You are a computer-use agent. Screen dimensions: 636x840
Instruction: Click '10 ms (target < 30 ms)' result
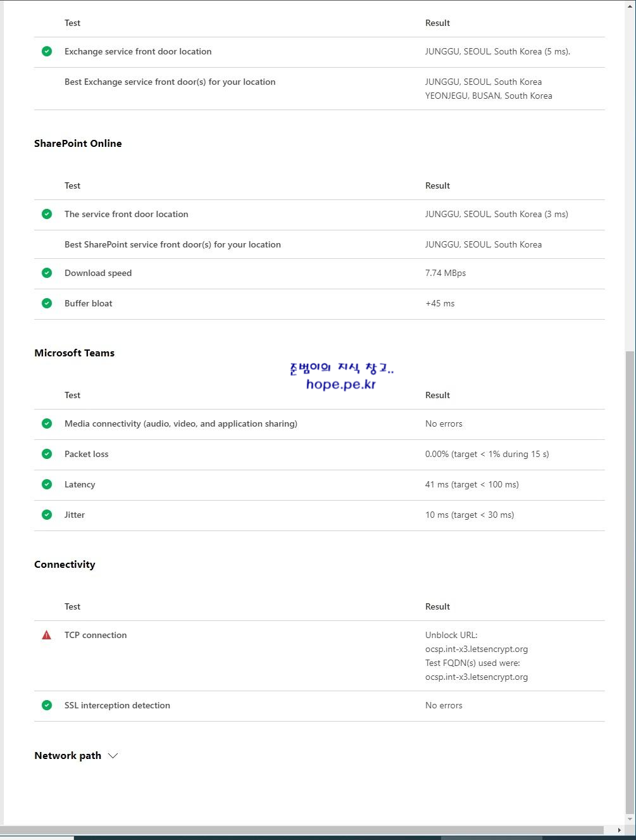coord(470,515)
